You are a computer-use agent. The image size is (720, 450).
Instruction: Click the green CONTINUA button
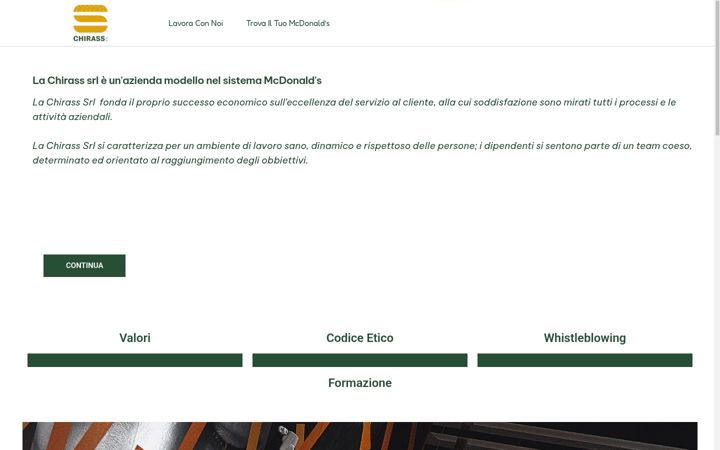pos(84,265)
